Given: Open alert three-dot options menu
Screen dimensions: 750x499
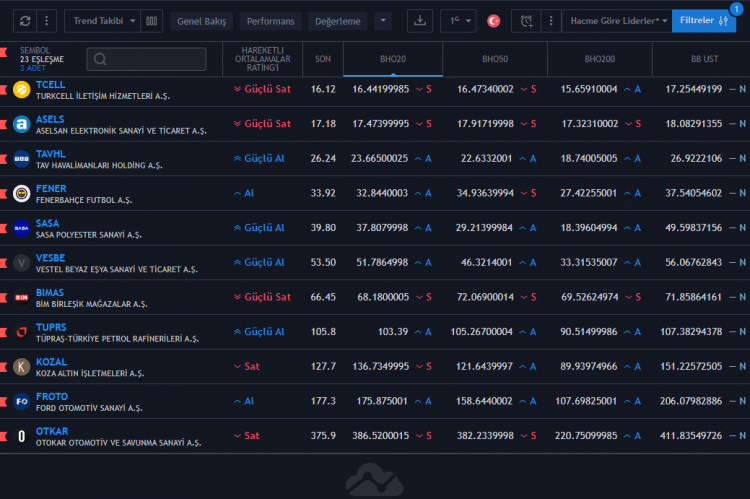Looking at the screenshot, I should point(551,21).
